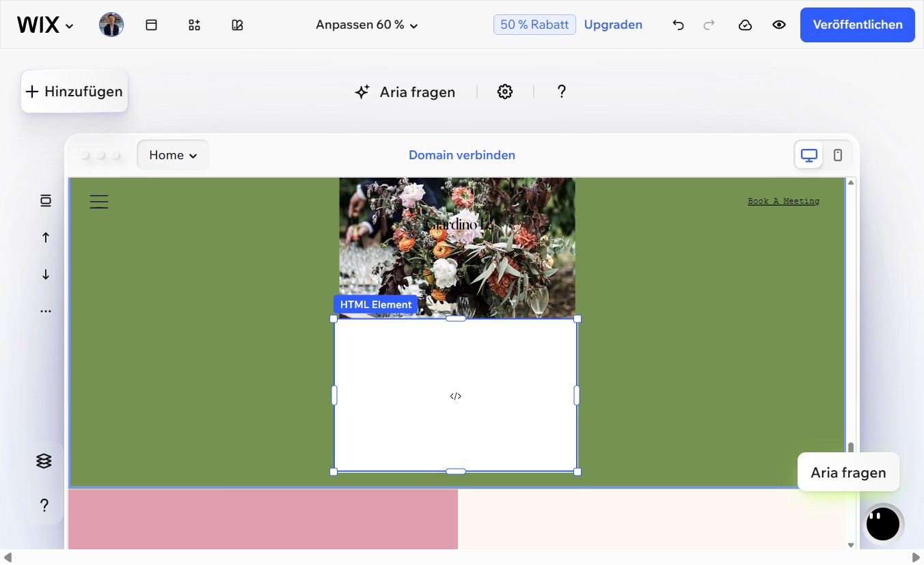Click the floating Aria fragen bubble
The image size is (924, 565).
tap(848, 472)
